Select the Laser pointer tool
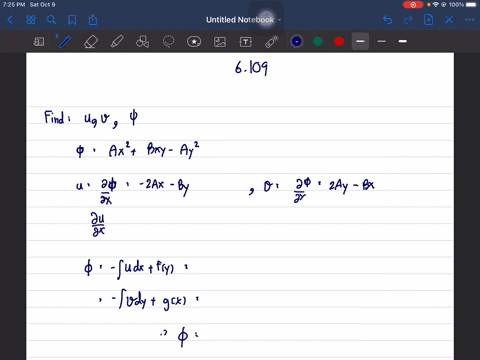480x360 pixels. pos(272,42)
